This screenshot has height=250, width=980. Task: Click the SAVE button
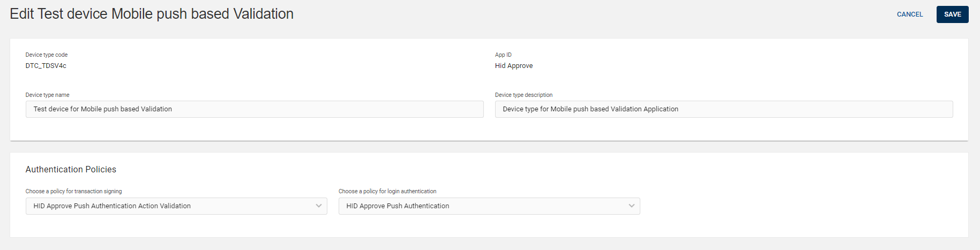pos(952,14)
